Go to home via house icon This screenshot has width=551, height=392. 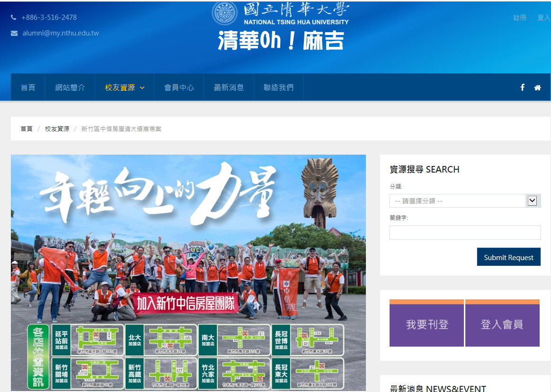pos(537,88)
